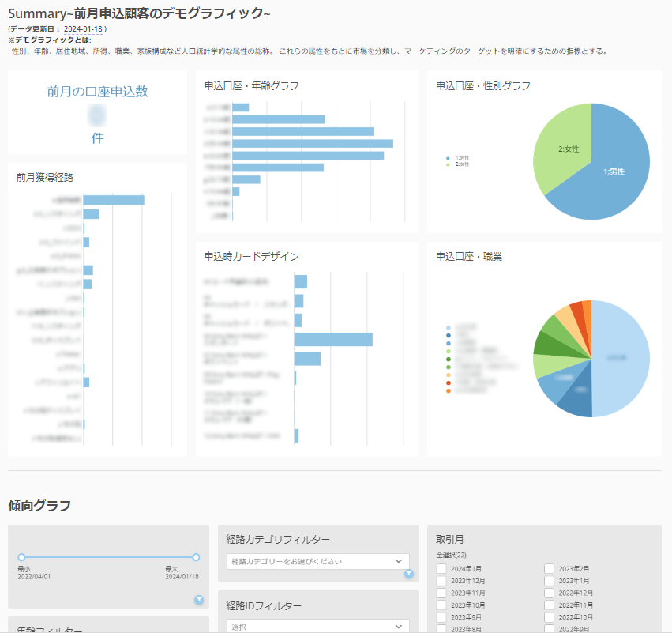
Task: Open the 経路カテゴリーをお選びください dropdown
Action: coord(317,561)
